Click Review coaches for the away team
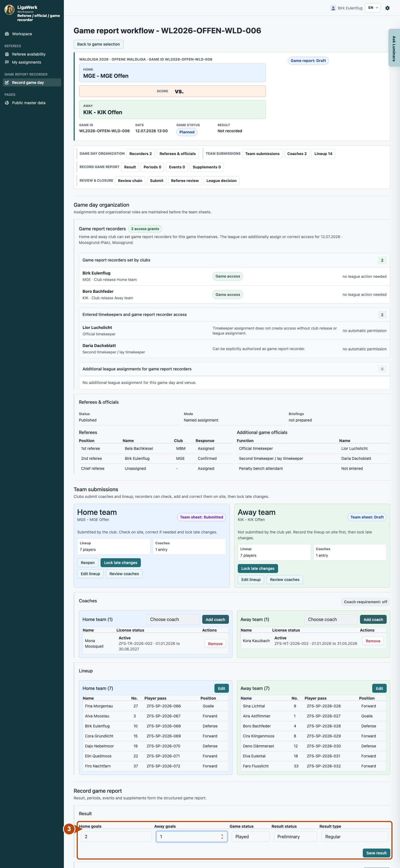Screen dimensions: 400x868 coord(284,580)
